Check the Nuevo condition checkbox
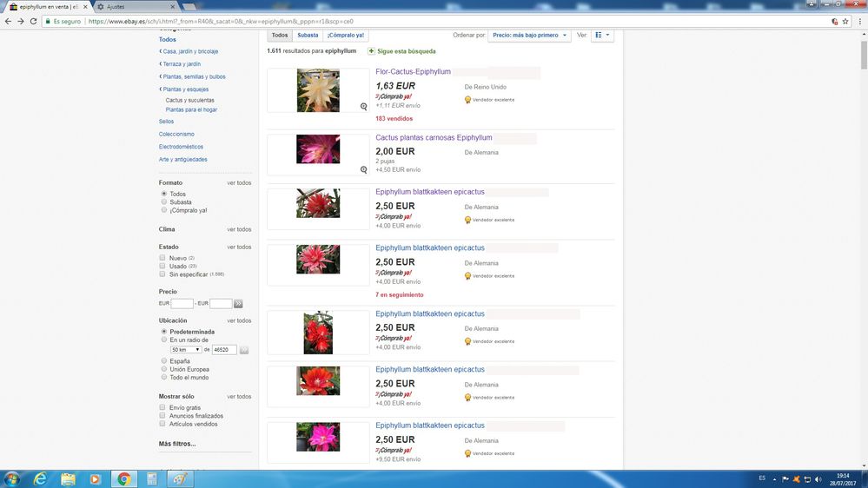The height and width of the screenshot is (488, 868). [x=162, y=258]
